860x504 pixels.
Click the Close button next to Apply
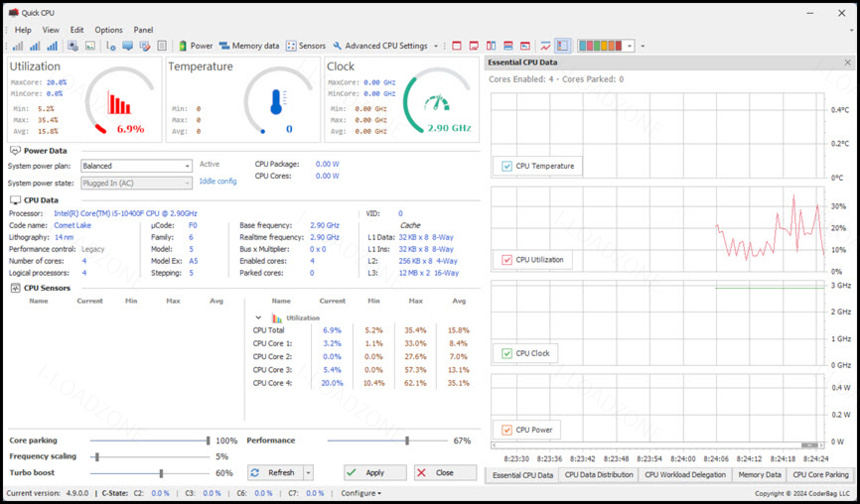[x=445, y=473]
